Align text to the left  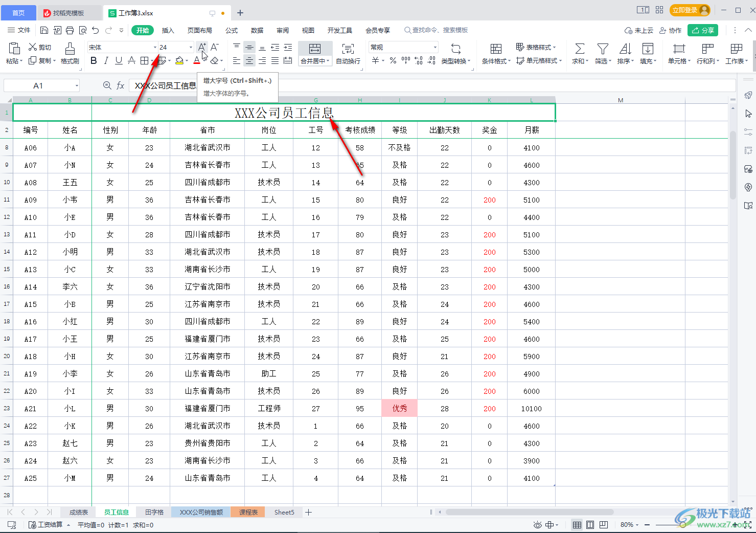click(237, 61)
